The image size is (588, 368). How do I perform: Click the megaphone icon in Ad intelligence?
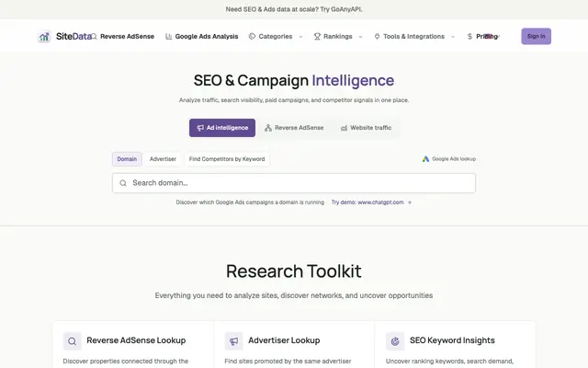pyautogui.click(x=200, y=128)
